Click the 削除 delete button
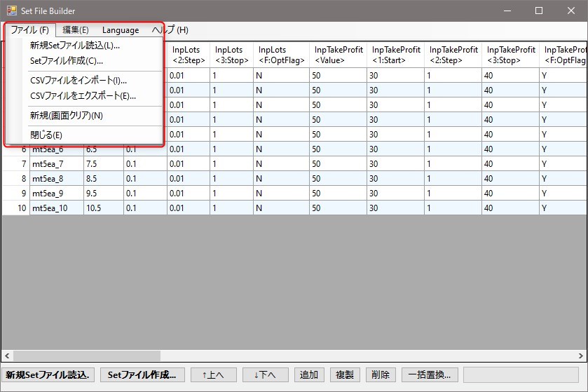The height and width of the screenshot is (392, 588). (x=381, y=374)
